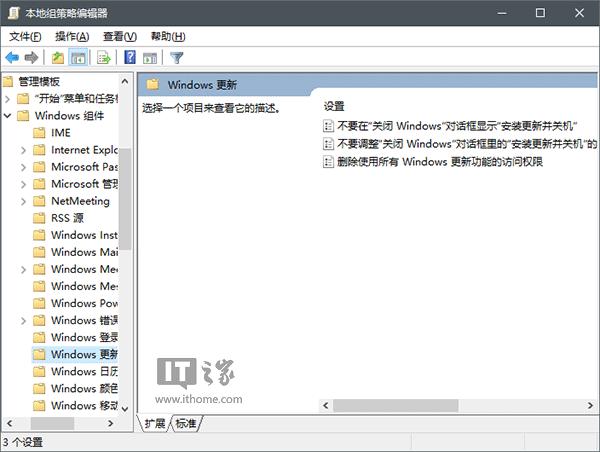Toggle the show/hide action pane icon
The image size is (600, 452).
pyautogui.click(x=150, y=57)
